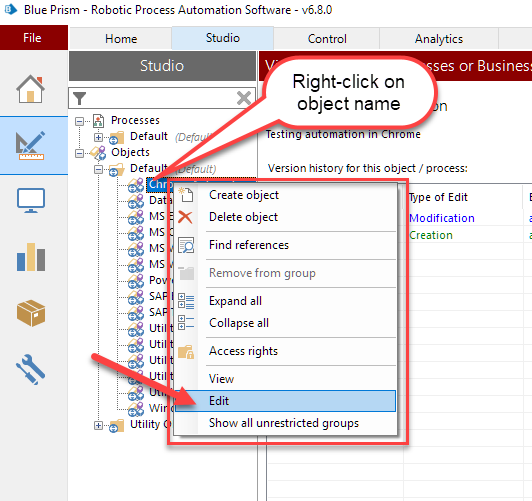Image resolution: width=532 pixels, height=501 pixels.
Task: Choose Edit in context menu
Action: [285, 401]
